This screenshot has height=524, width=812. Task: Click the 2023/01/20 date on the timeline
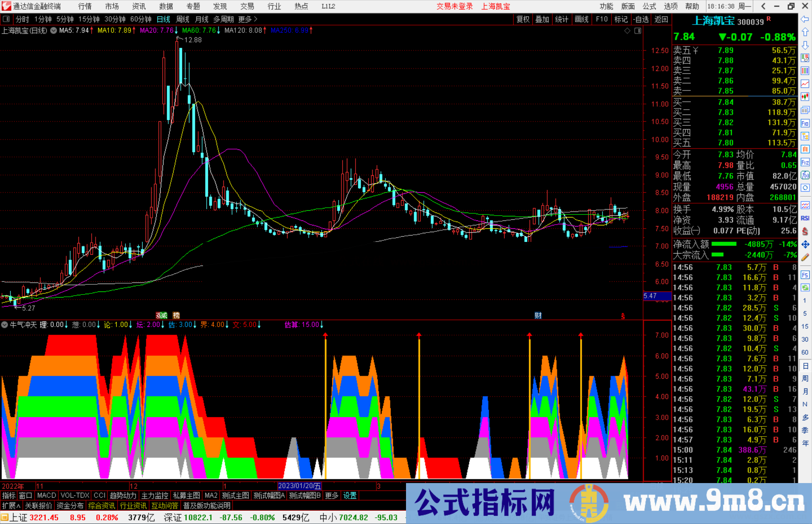click(299, 486)
